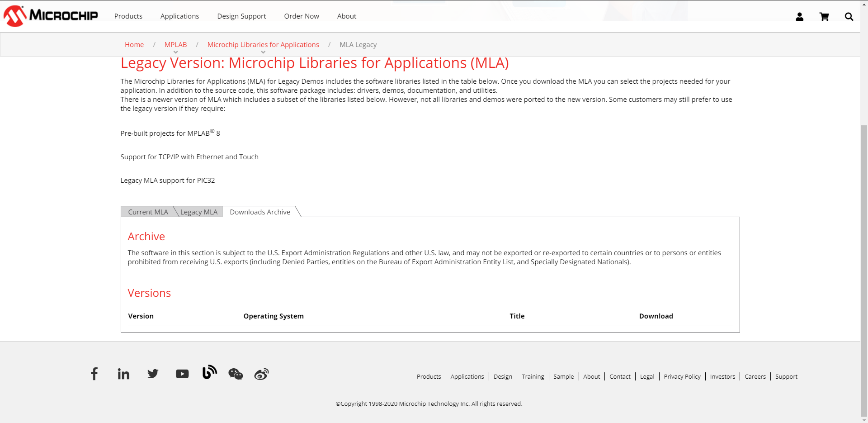Click 'Pre-built projects for MPLAB 8' text
868x423 pixels.
pyautogui.click(x=170, y=133)
